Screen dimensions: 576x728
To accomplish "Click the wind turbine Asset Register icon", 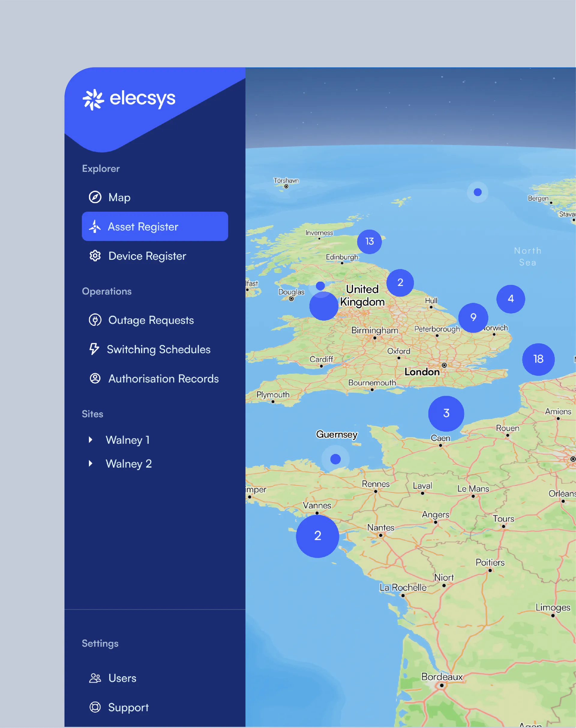I will point(95,226).
